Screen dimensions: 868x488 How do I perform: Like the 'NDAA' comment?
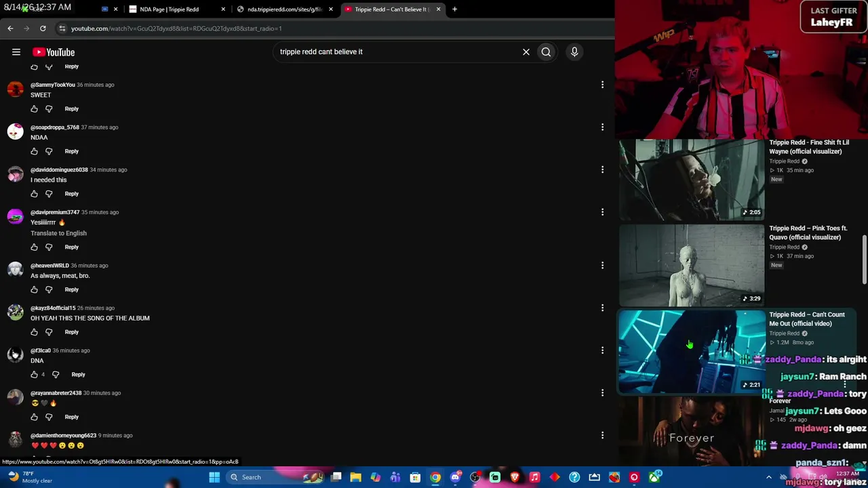click(x=34, y=151)
